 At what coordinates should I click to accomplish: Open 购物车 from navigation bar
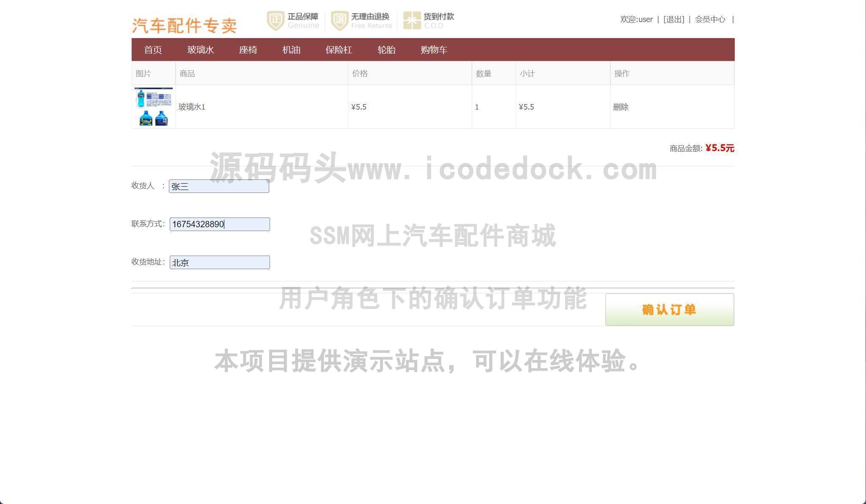point(434,50)
